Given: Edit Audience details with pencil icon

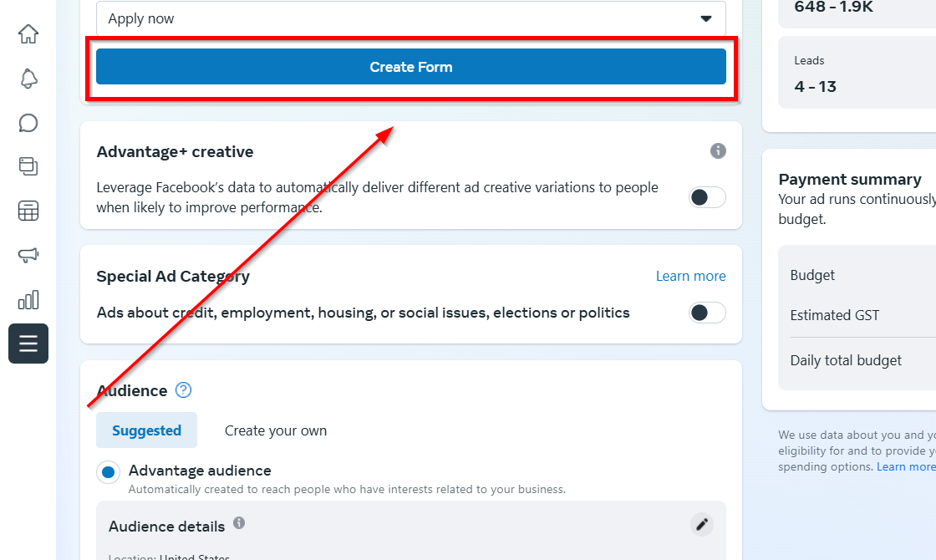Looking at the screenshot, I should 702,525.
